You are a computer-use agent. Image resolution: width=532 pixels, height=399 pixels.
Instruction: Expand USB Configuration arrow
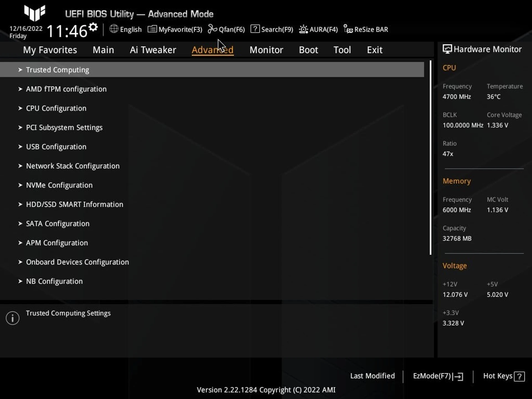tap(20, 147)
